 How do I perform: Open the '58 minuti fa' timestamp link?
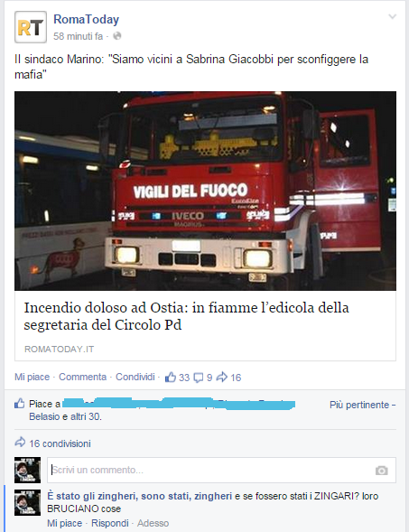coord(78,36)
